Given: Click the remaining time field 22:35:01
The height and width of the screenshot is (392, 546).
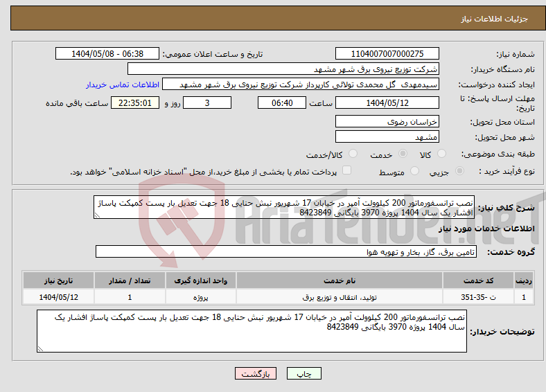Looking at the screenshot, I should click(135, 103).
